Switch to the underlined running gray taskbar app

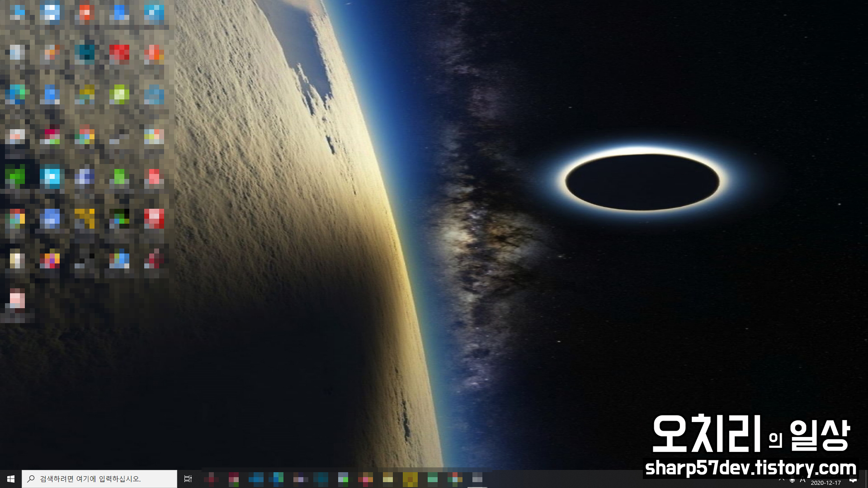coord(477,479)
